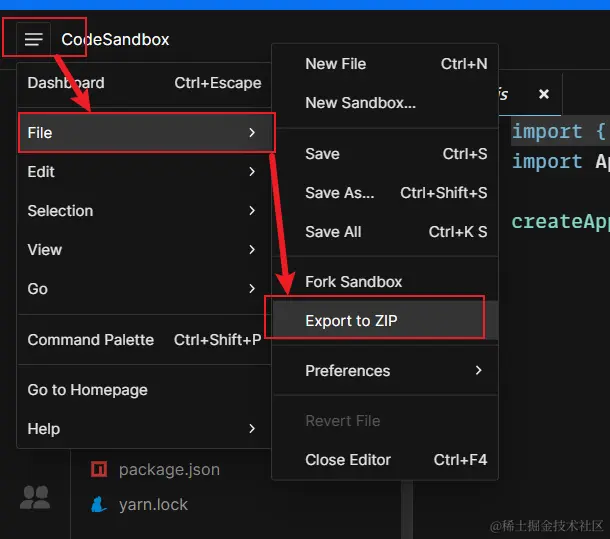
Task: Expand the Edit submenu
Action: tap(144, 172)
